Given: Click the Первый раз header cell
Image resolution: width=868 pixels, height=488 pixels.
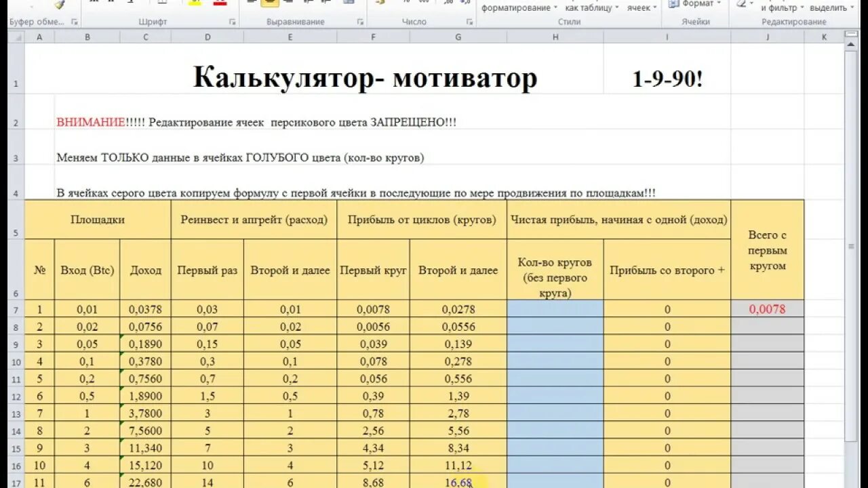Looking at the screenshot, I should pyautogui.click(x=208, y=270).
